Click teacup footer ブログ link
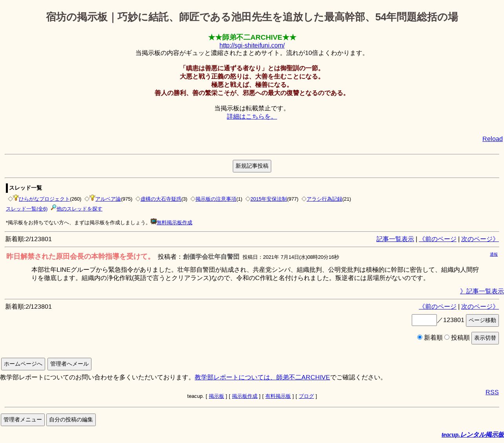This screenshot has height=443, width=504. pos(306,396)
